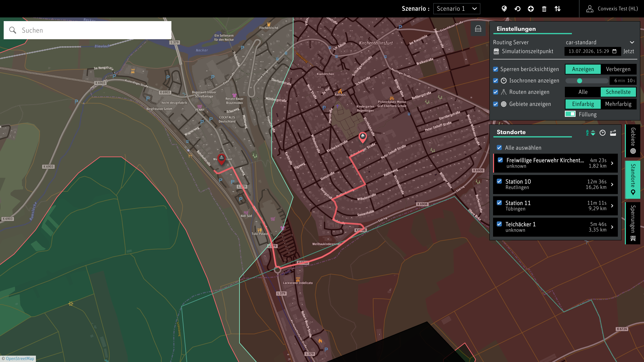Toggle Isochronen anzeigen checkbox
Image resolution: width=644 pixels, height=362 pixels.
(495, 80)
